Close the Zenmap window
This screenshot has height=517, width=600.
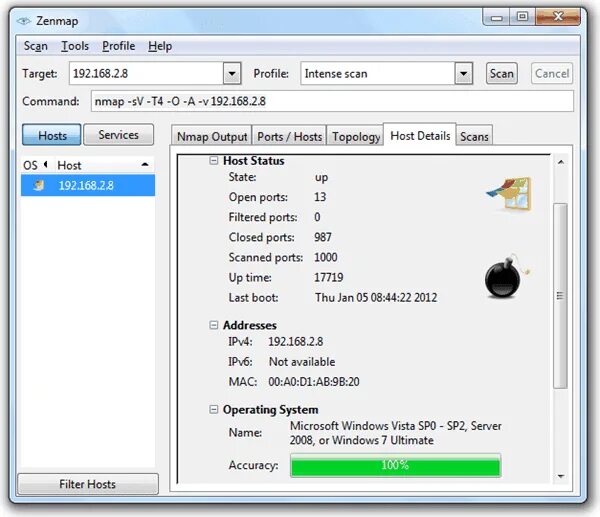[x=558, y=17]
